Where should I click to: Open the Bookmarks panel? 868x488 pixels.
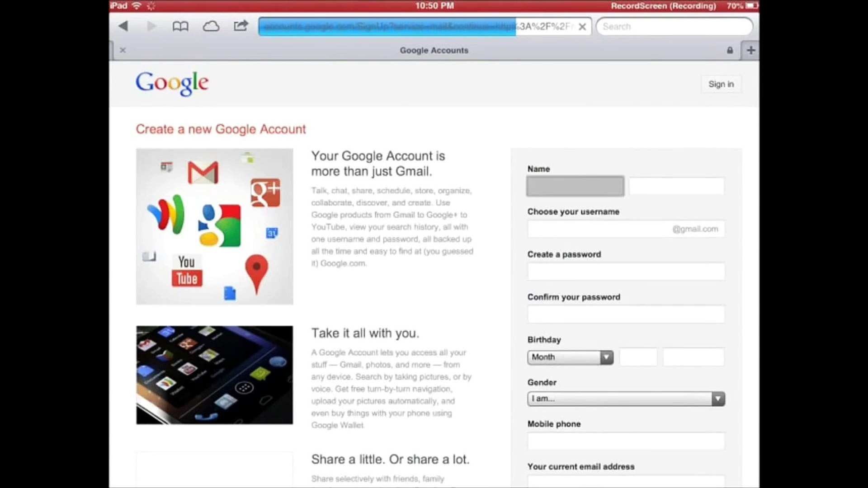tap(180, 26)
